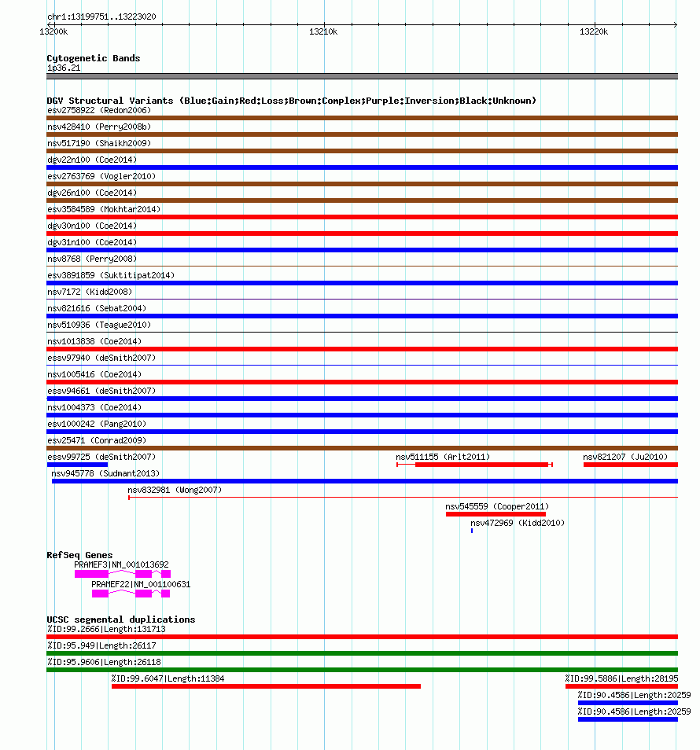Viewport: 700px width, 750px height.
Task: Select the red bar under nsv545559
Action: (x=496, y=514)
